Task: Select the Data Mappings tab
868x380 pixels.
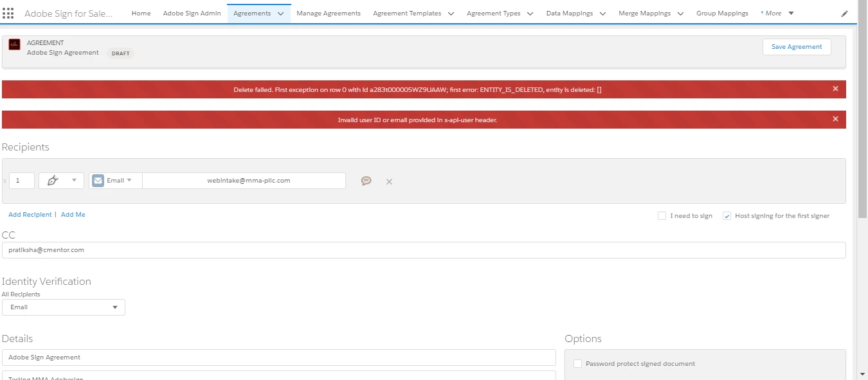Action: 570,14
